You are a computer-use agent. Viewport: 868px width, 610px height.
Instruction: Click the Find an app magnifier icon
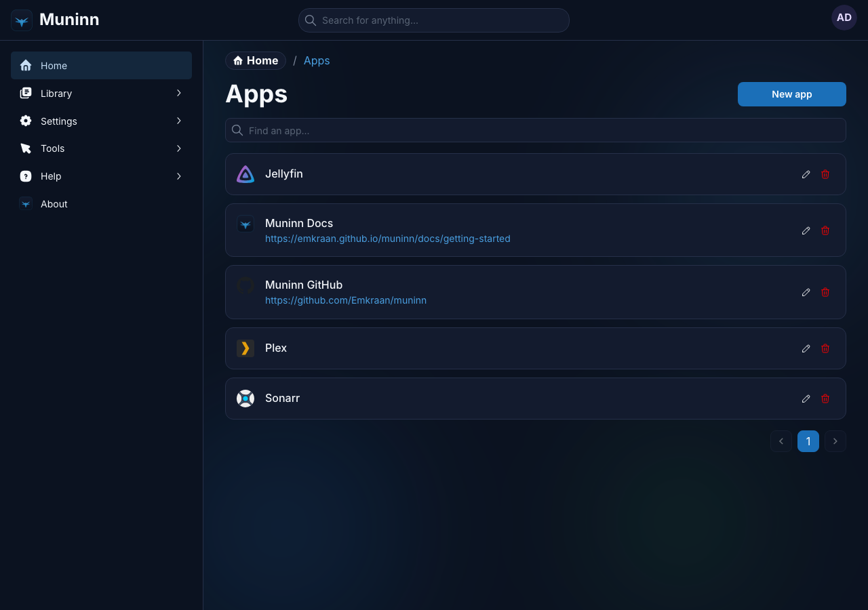pos(237,130)
